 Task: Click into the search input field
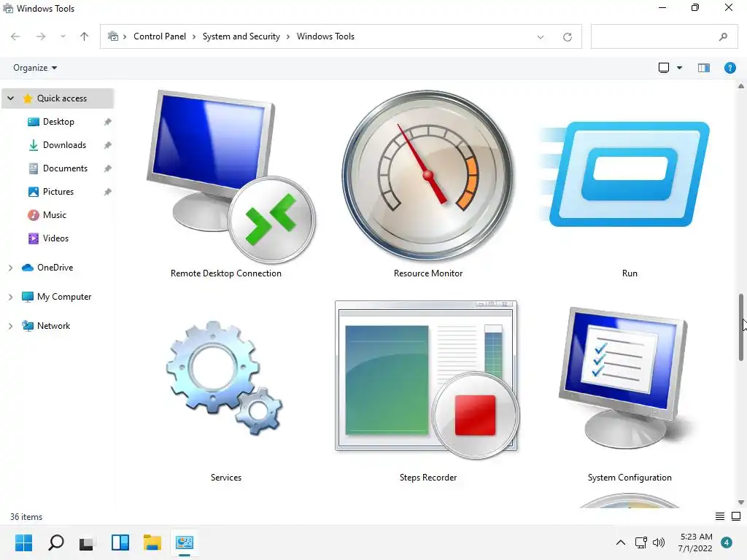pyautogui.click(x=664, y=36)
